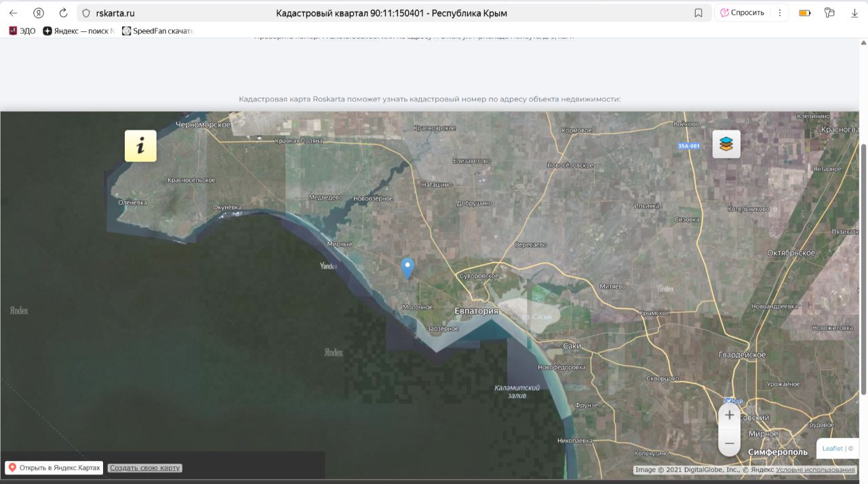The width and height of the screenshot is (868, 484).
Task: Open map in Яндекс.Картах
Action: pos(54,468)
